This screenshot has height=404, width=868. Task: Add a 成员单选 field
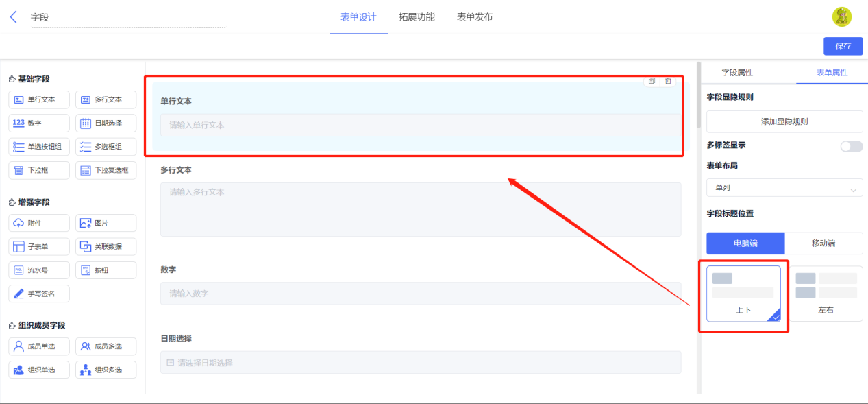click(39, 346)
